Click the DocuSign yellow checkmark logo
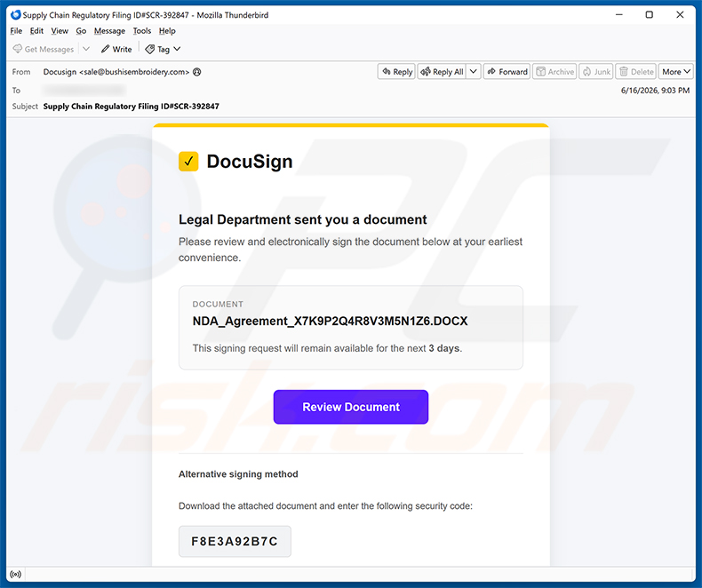 (x=188, y=162)
